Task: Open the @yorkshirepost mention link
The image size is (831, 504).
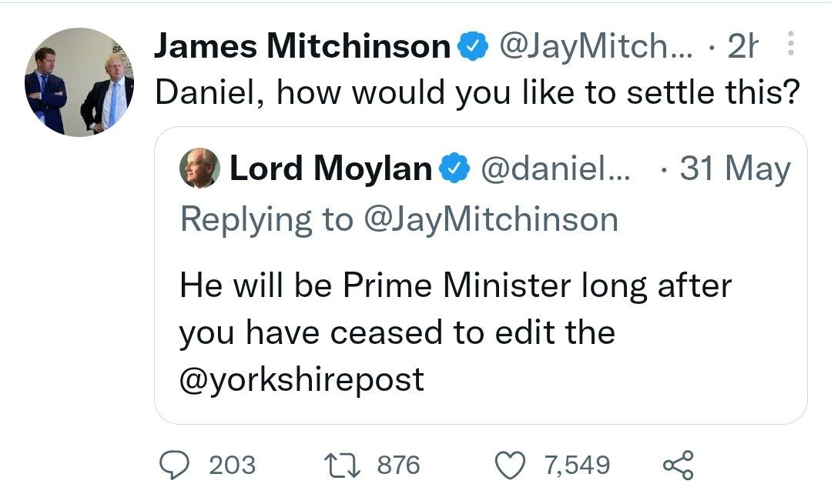Action: pos(302,379)
